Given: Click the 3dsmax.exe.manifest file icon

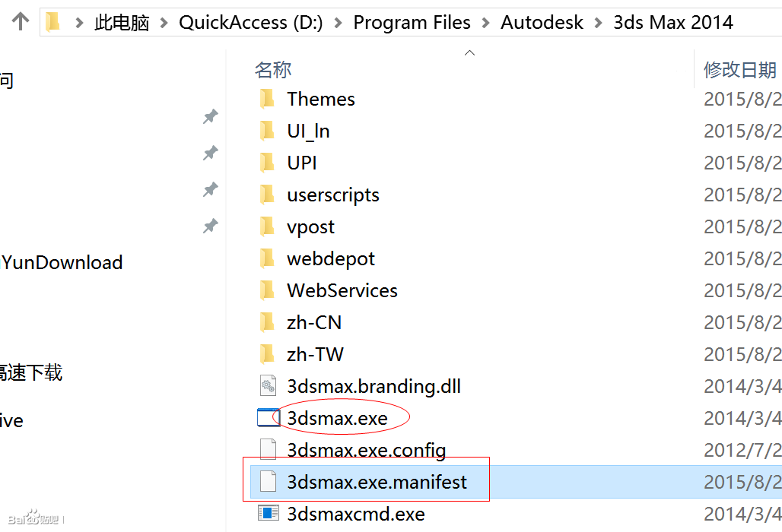Looking at the screenshot, I should [267, 482].
